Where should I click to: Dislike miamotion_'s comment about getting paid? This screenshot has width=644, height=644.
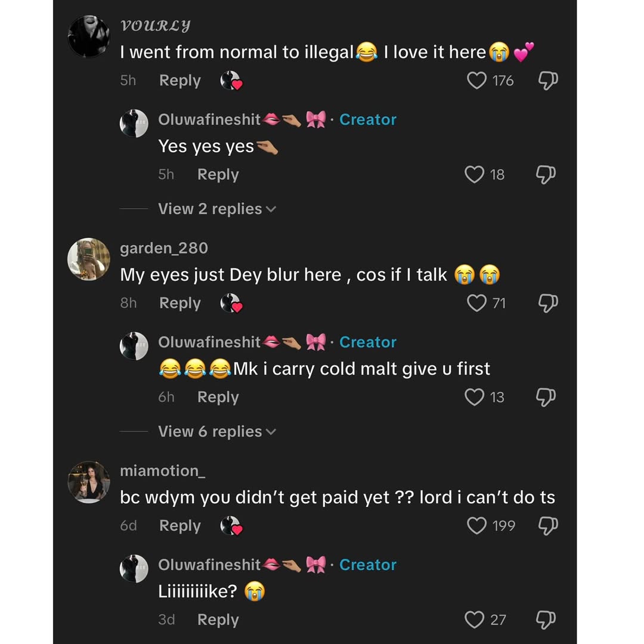click(x=547, y=526)
